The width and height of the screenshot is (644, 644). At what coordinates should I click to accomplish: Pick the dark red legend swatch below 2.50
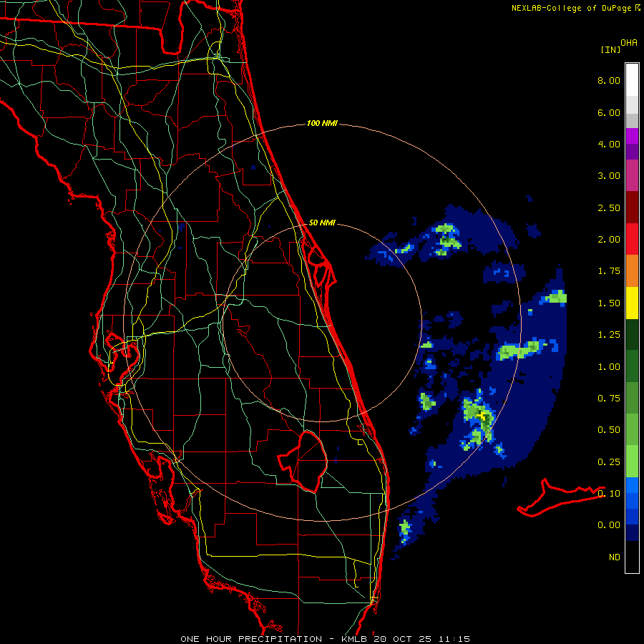(x=632, y=208)
